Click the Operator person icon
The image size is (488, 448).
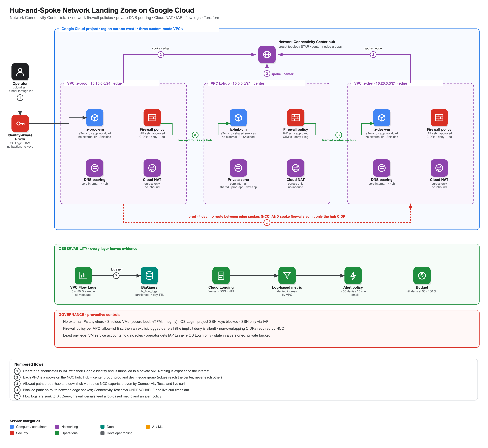tap(20, 72)
